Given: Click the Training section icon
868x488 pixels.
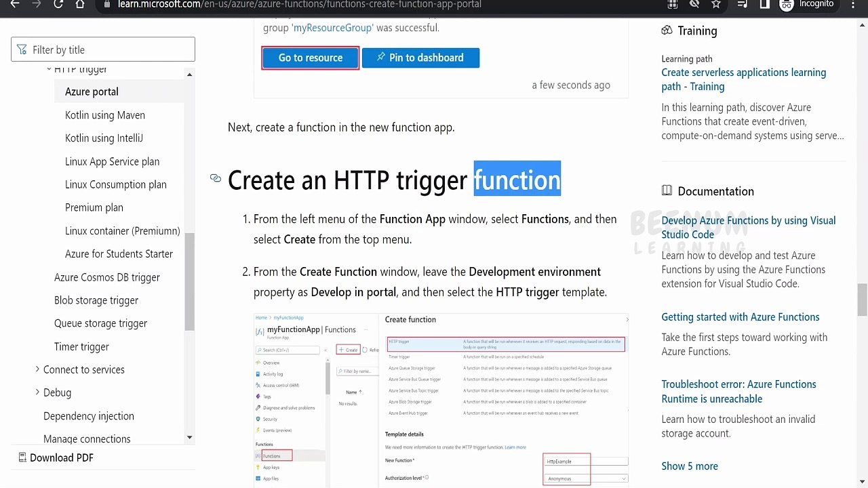Looking at the screenshot, I should pos(667,30).
